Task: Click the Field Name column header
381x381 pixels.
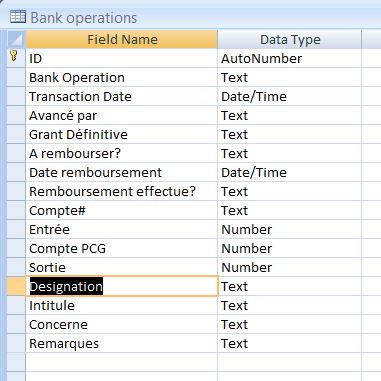Action: (122, 39)
